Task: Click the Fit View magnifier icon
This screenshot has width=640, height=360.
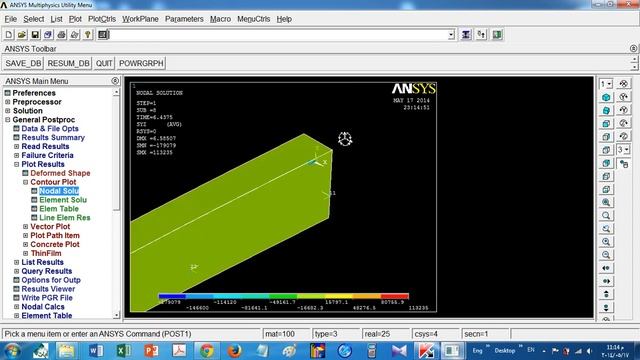Action: click(x=606, y=202)
